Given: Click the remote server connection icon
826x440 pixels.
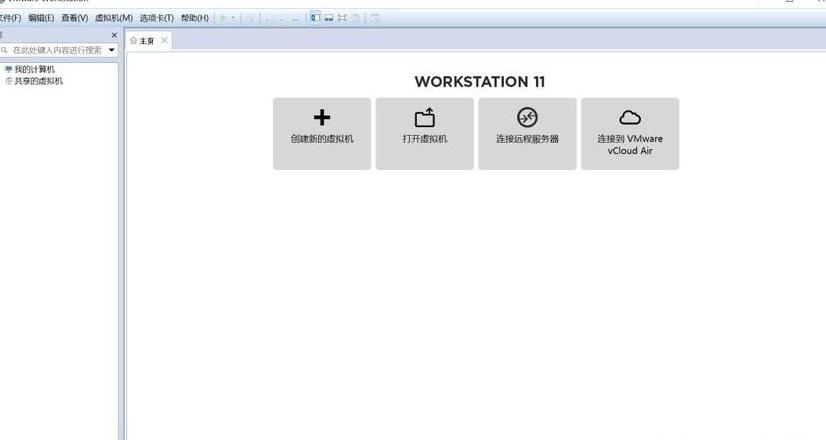Looking at the screenshot, I should click(527, 117).
